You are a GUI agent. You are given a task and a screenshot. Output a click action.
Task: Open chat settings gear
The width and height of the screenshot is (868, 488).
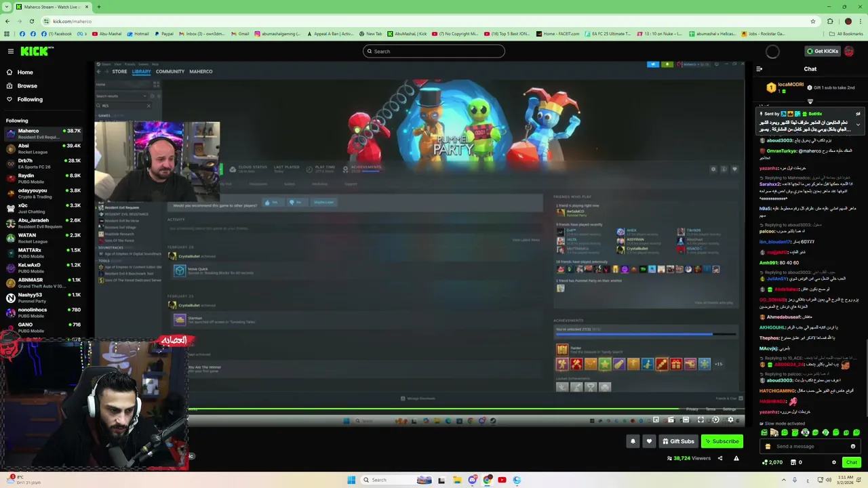tap(834, 462)
